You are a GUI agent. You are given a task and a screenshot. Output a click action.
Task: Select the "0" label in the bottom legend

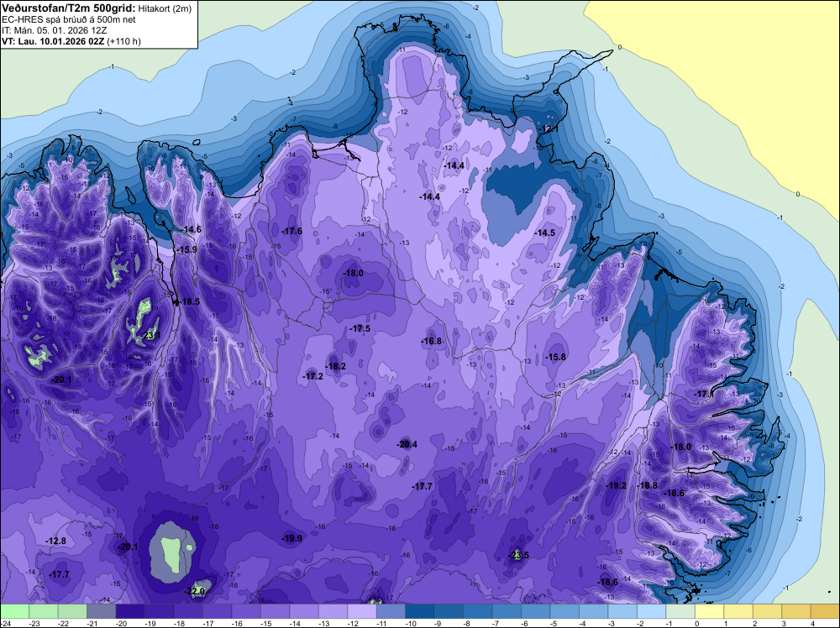click(x=697, y=623)
